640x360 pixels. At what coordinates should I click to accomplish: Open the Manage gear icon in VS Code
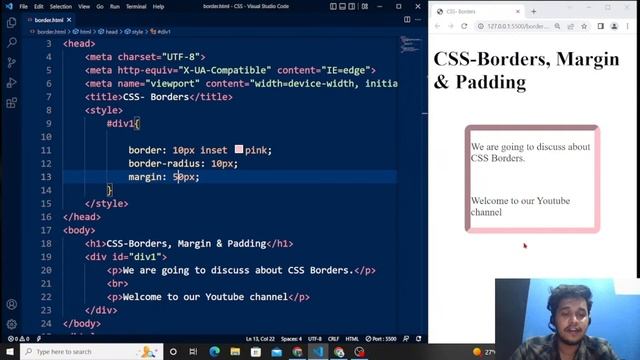coord(11,324)
